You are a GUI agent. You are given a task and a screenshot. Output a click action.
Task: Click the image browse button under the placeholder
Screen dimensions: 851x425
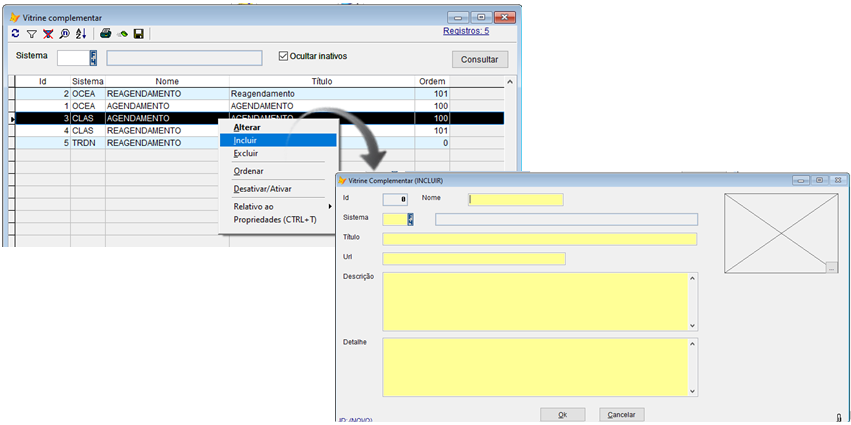tap(831, 267)
